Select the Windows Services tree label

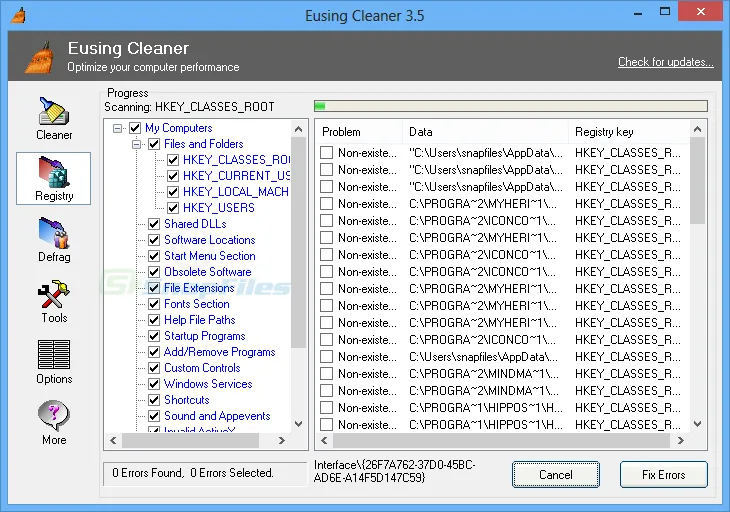(208, 384)
